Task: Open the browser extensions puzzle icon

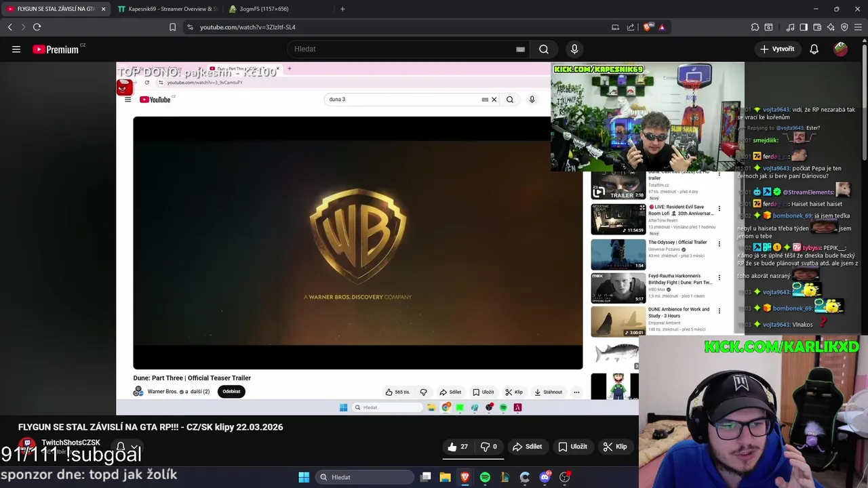Action: 755,27
